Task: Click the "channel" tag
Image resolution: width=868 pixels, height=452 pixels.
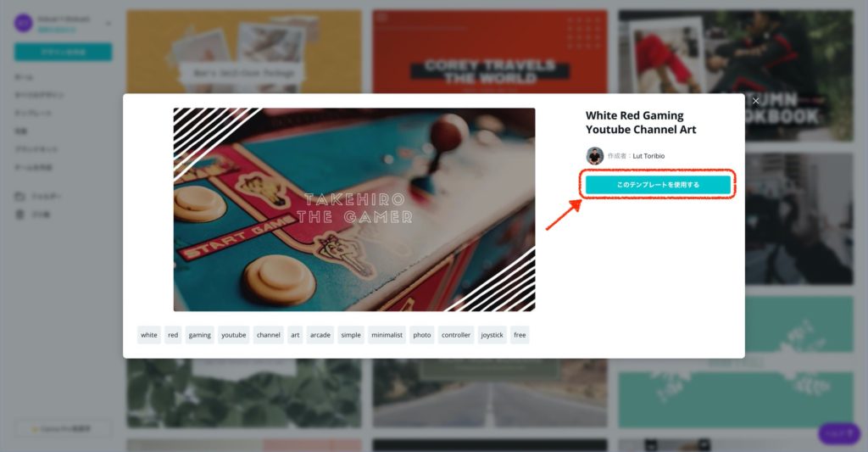Action: [269, 335]
